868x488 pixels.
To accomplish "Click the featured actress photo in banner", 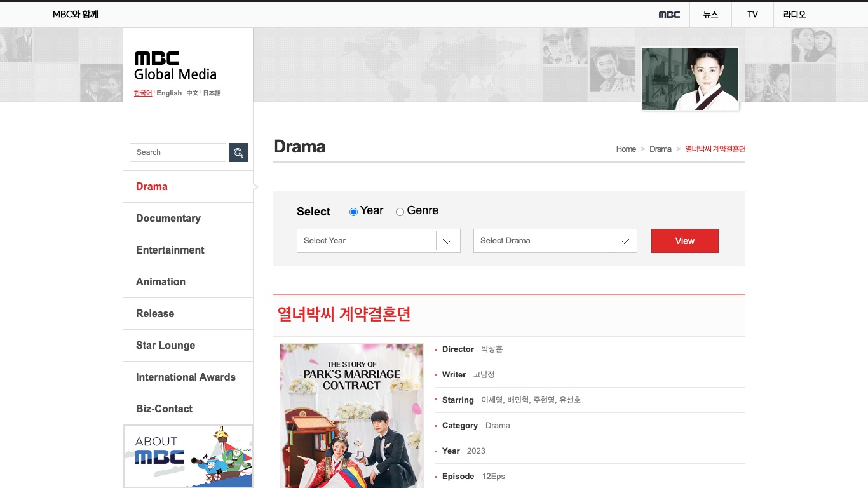I will tap(690, 79).
